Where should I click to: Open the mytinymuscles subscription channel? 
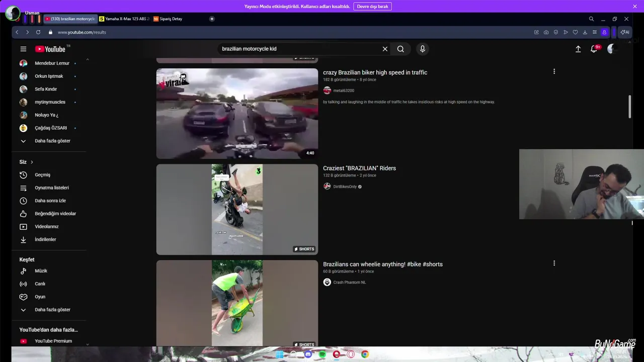click(50, 102)
